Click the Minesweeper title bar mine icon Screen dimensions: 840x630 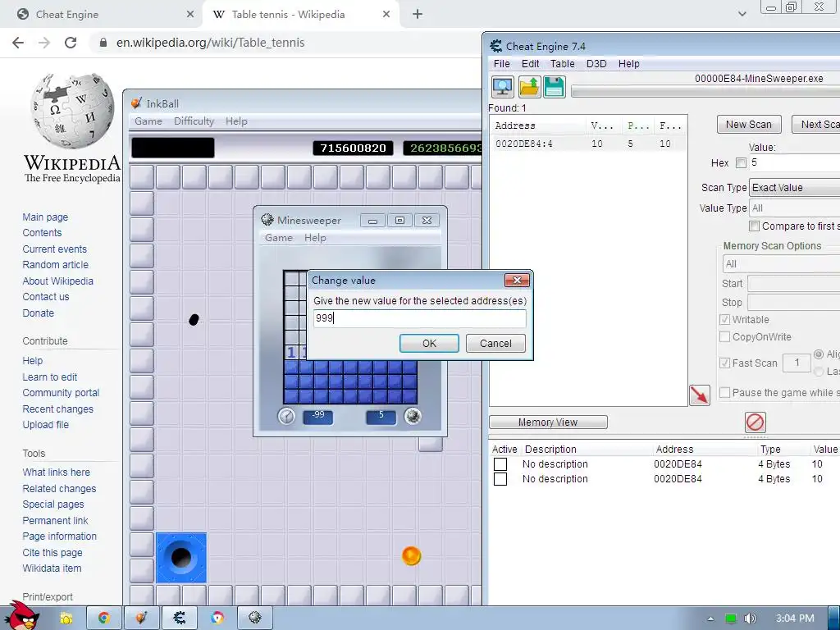(267, 220)
